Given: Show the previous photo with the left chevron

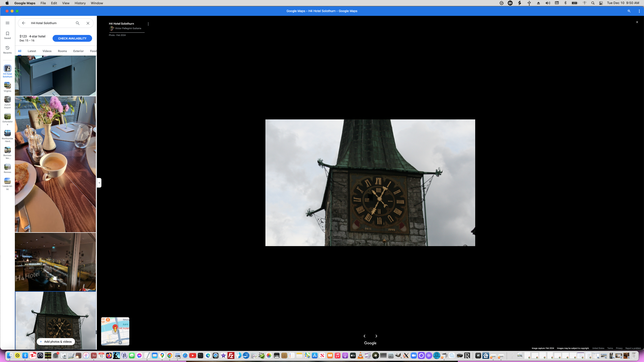Looking at the screenshot, I should point(365,336).
